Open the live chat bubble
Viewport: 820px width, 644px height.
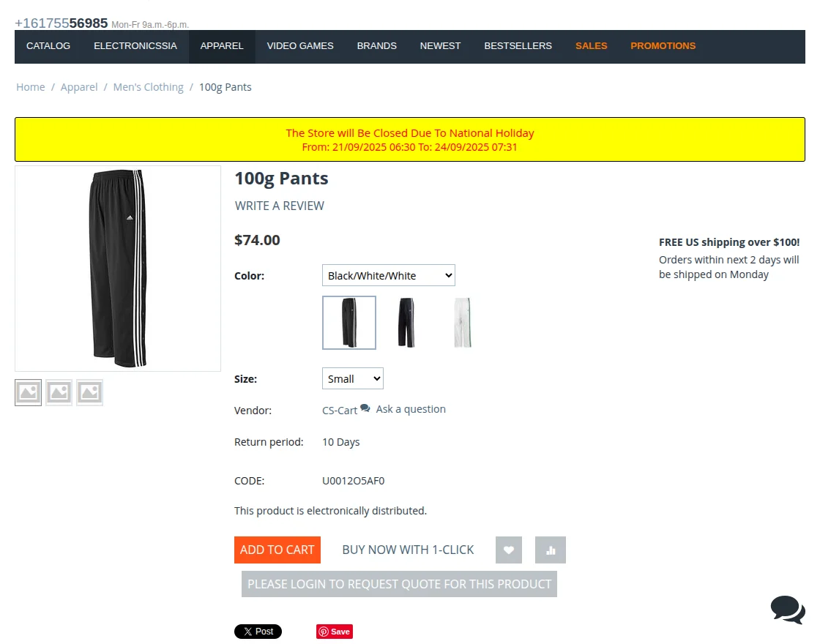tap(787, 610)
